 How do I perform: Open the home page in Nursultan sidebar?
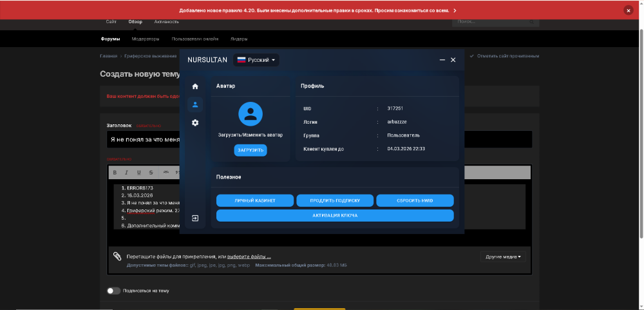(x=195, y=86)
